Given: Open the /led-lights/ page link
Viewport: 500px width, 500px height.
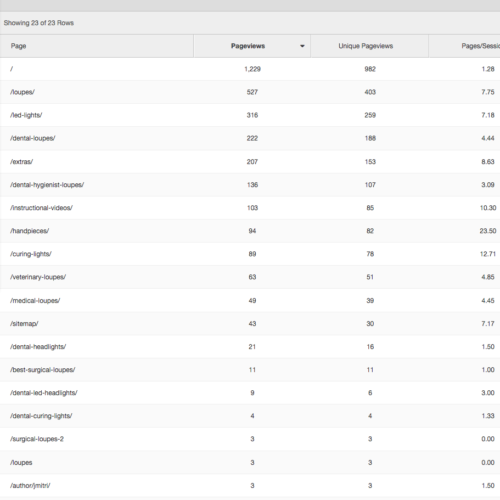Looking at the screenshot, I should pos(26,115).
